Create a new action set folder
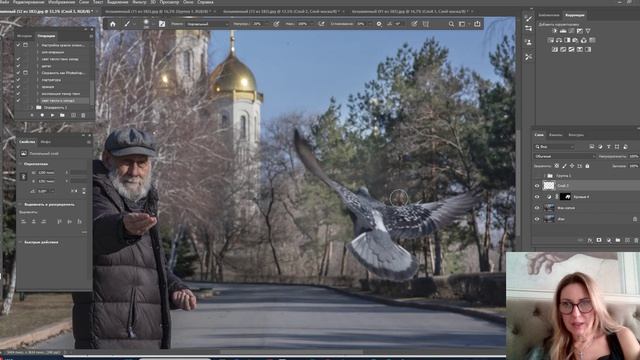Image resolution: width=640 pixels, height=360 pixels. coord(62,116)
